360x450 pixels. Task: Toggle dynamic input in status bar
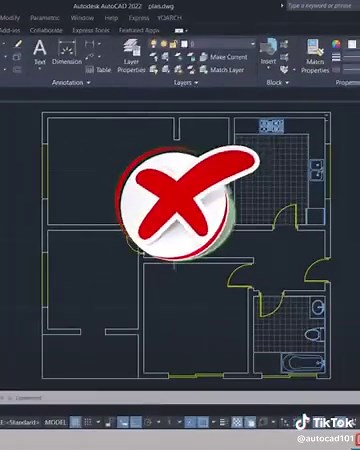point(123,422)
